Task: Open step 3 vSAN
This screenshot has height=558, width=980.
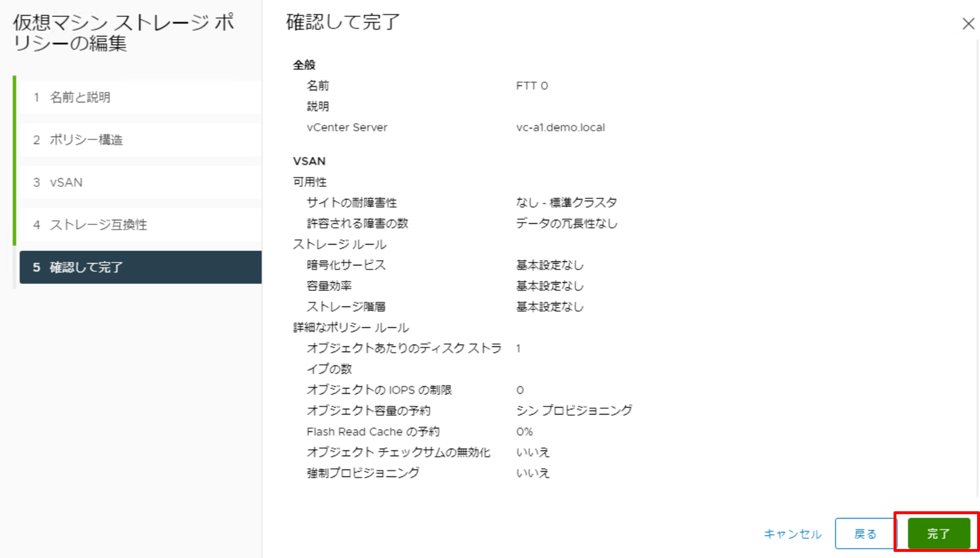Action: [140, 183]
